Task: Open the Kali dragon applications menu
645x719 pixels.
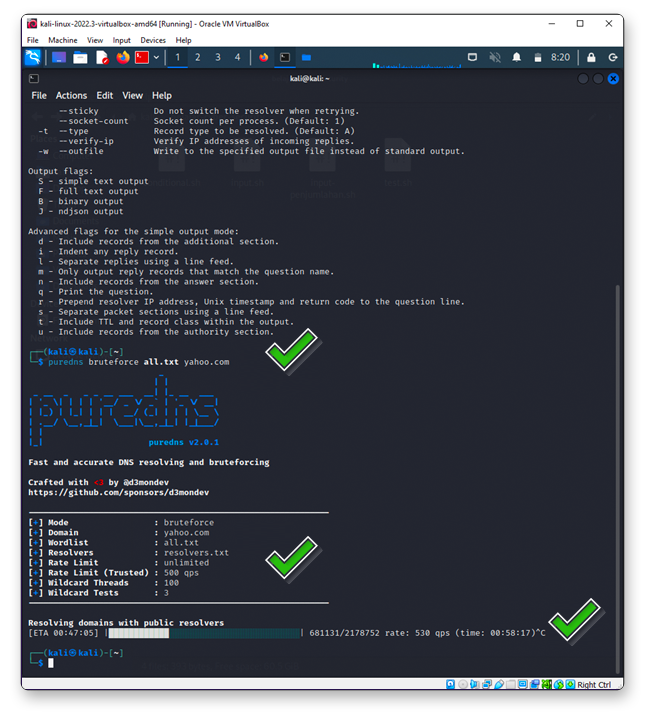Action: pyautogui.click(x=33, y=57)
